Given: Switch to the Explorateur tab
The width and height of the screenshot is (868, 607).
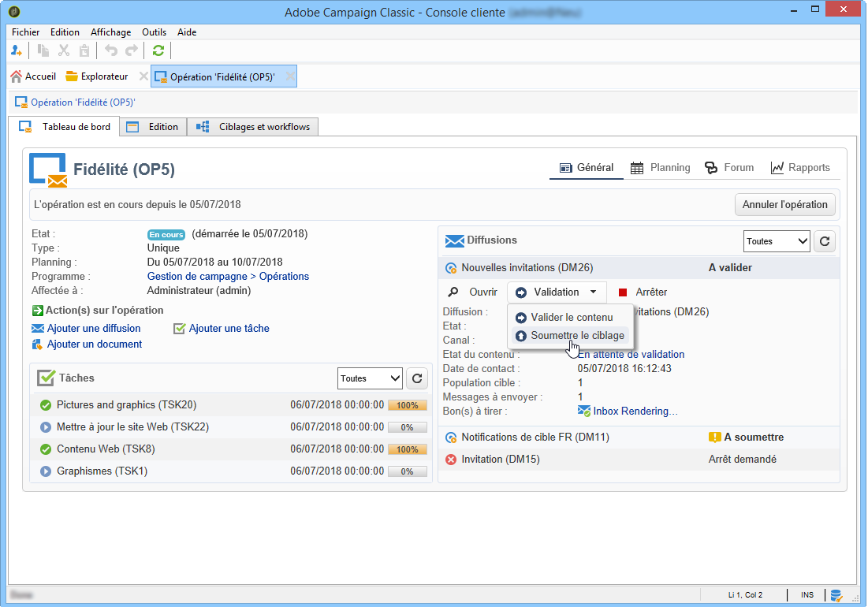Looking at the screenshot, I should tap(97, 76).
